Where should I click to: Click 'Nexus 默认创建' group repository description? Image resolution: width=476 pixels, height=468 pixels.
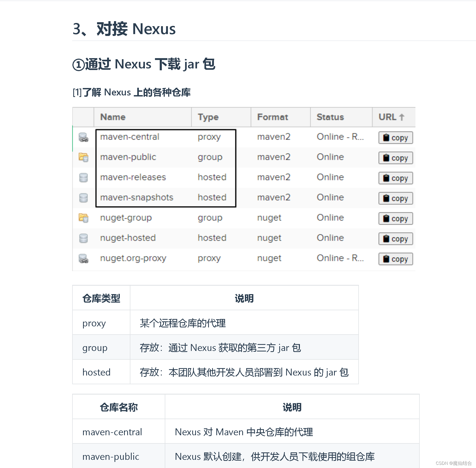[x=275, y=457]
